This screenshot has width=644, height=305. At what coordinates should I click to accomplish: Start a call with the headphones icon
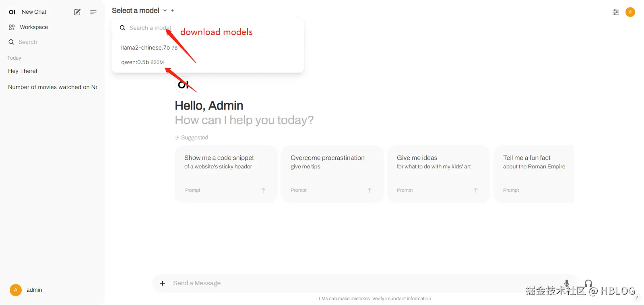tap(588, 283)
